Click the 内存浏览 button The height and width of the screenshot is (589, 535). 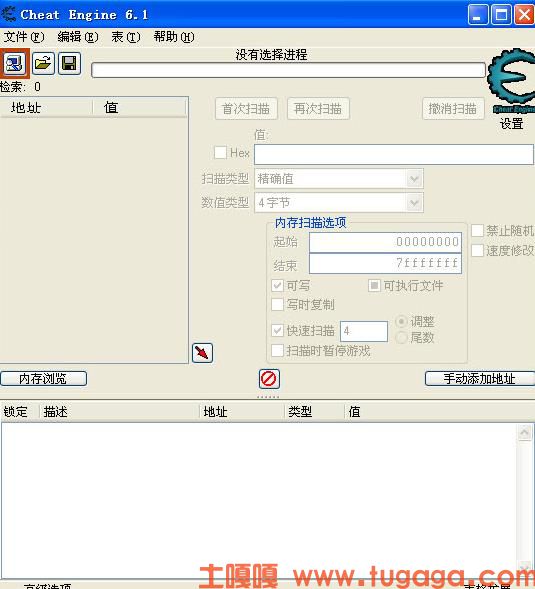pos(44,379)
